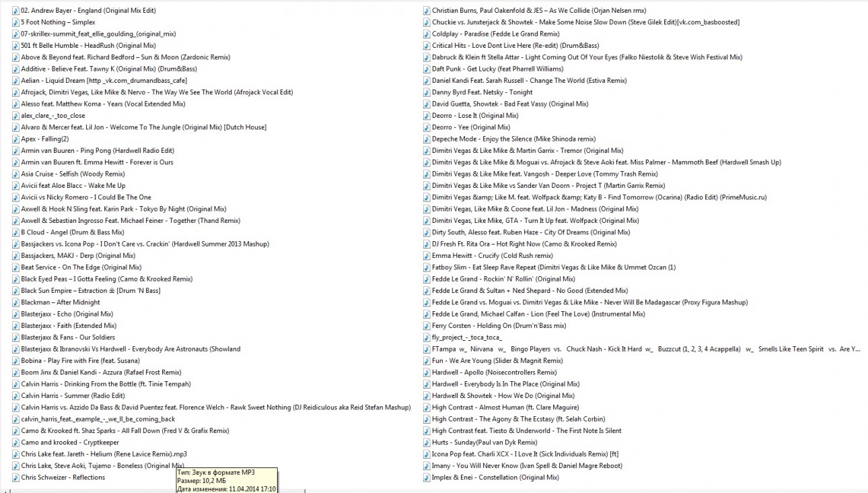Click the MP3 icon for Coldplay - Paradise
This screenshot has height=493, width=868.
(427, 34)
